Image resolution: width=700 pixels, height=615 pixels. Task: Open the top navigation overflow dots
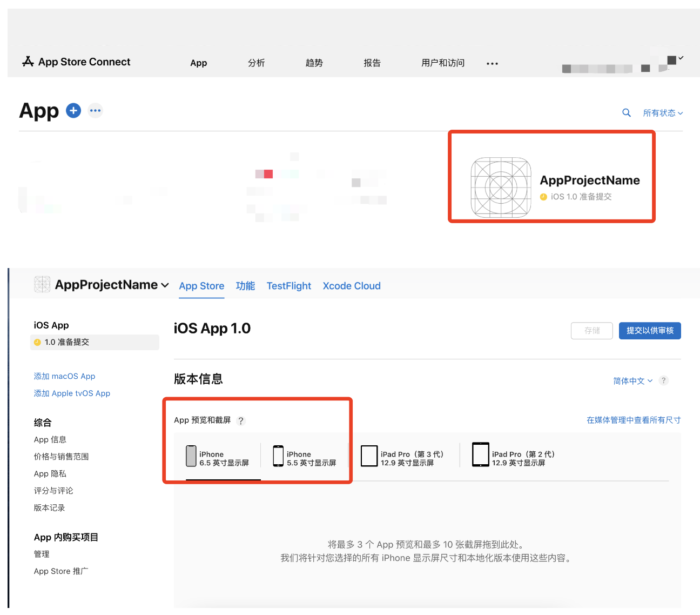pos(492,63)
